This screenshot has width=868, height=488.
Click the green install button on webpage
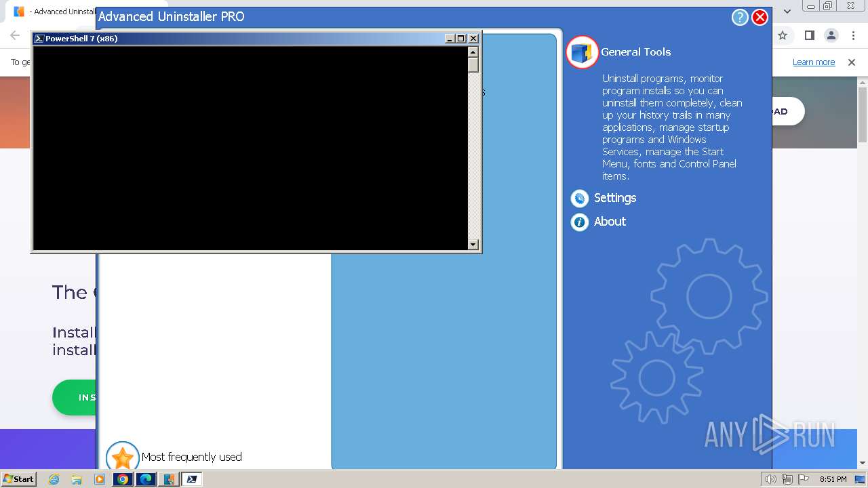pyautogui.click(x=74, y=397)
